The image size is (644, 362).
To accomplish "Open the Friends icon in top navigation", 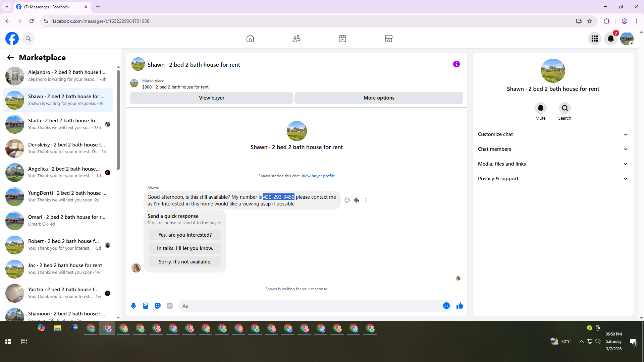I will 297,39.
